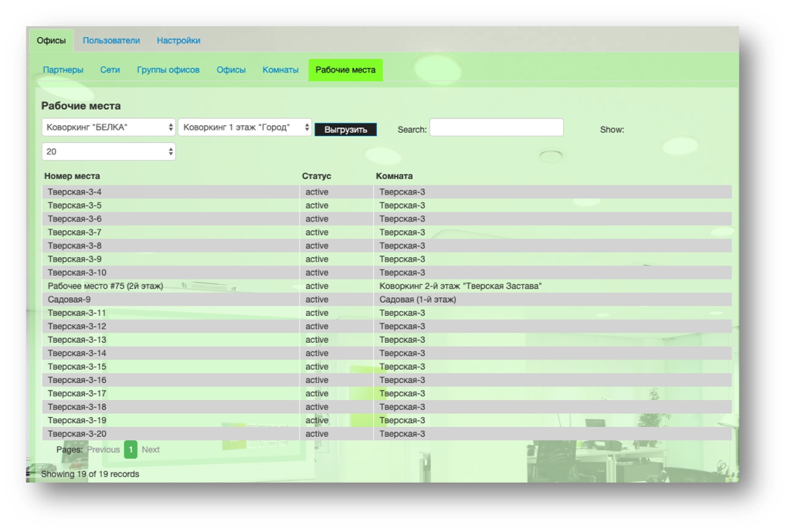Expand the Коворкинг 1 этаж "Город" dropdown
Viewport: 788px width, 532px height.
click(245, 127)
